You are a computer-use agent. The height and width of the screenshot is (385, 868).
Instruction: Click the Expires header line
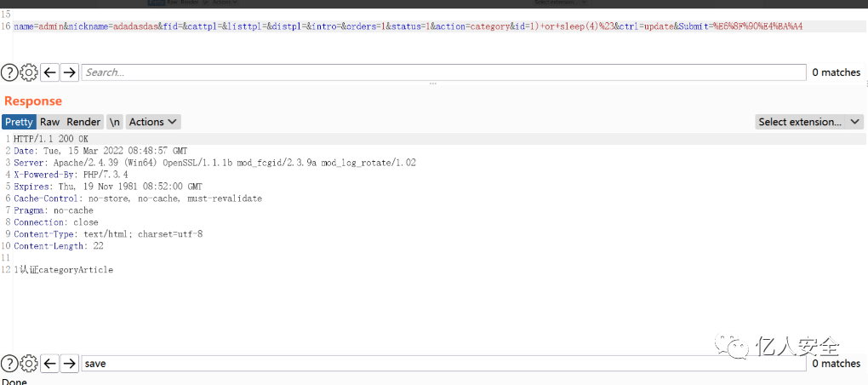(108, 187)
